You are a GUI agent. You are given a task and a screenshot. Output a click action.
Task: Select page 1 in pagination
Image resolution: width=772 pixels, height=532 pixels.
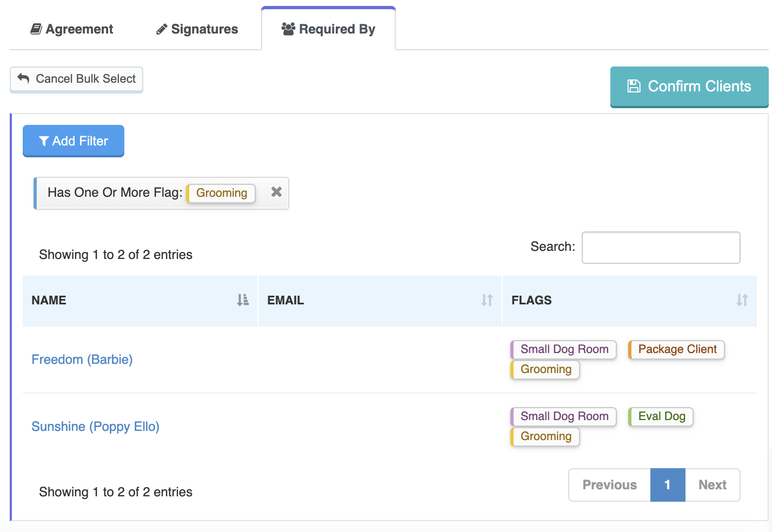coord(668,485)
